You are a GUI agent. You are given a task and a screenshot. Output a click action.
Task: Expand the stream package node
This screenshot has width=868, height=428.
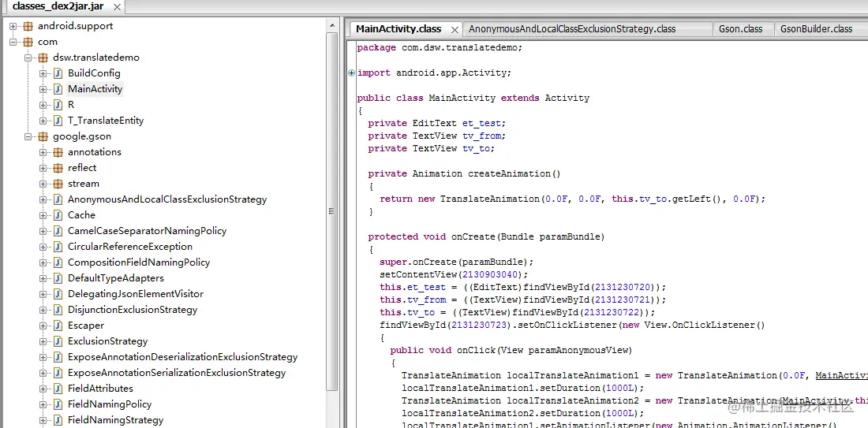[x=43, y=184]
